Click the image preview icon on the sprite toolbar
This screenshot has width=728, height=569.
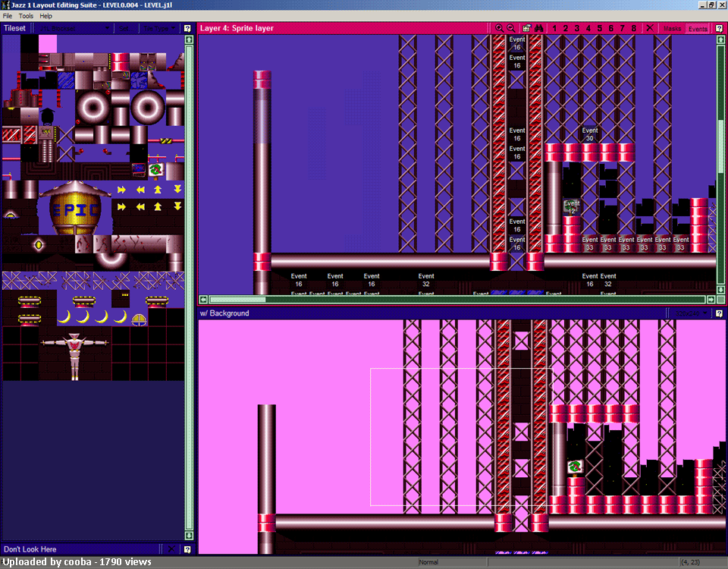(x=527, y=28)
